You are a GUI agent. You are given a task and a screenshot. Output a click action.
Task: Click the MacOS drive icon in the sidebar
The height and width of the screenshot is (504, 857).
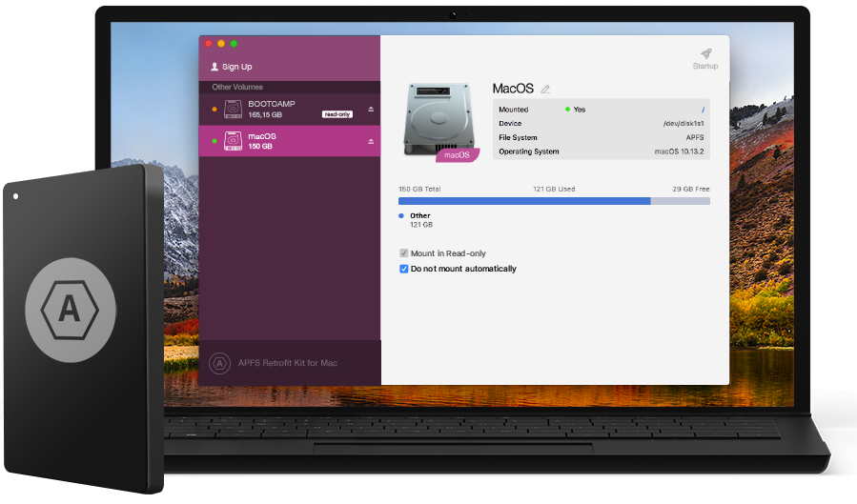click(233, 141)
